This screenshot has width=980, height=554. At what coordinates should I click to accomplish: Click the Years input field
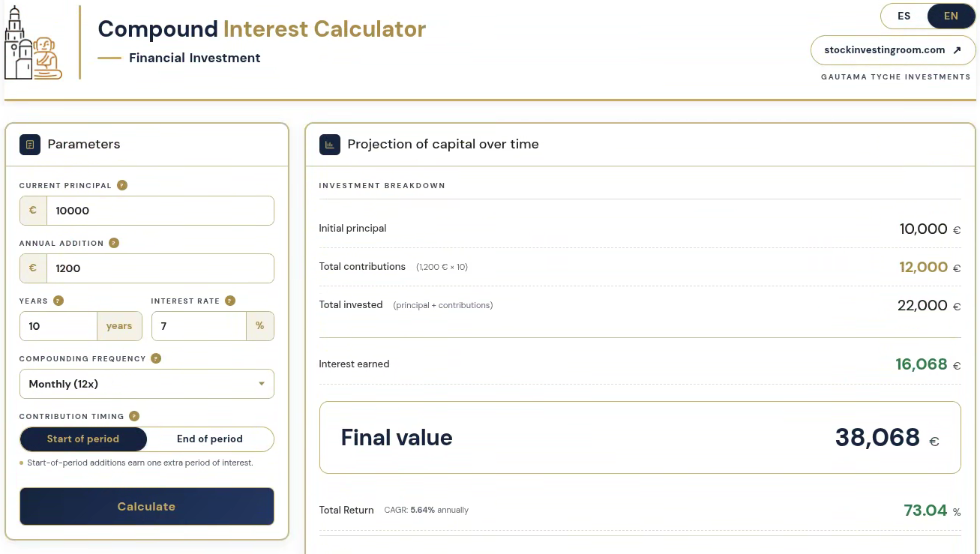click(x=58, y=326)
